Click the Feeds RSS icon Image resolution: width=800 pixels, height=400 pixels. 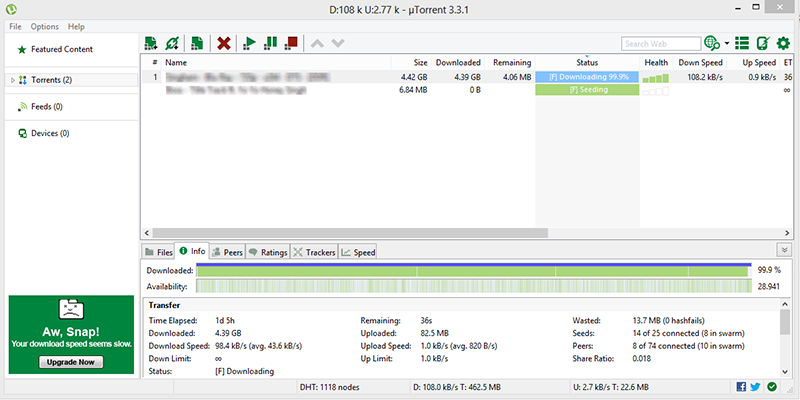22,107
